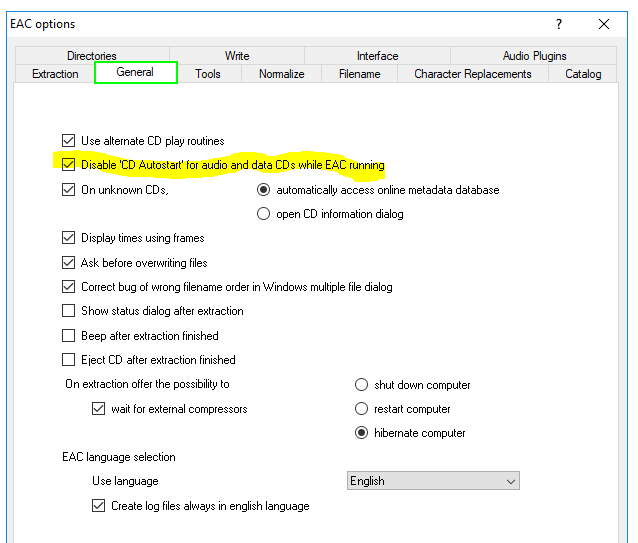Open the Interface tab
Image resolution: width=638 pixels, height=543 pixels.
coord(377,56)
